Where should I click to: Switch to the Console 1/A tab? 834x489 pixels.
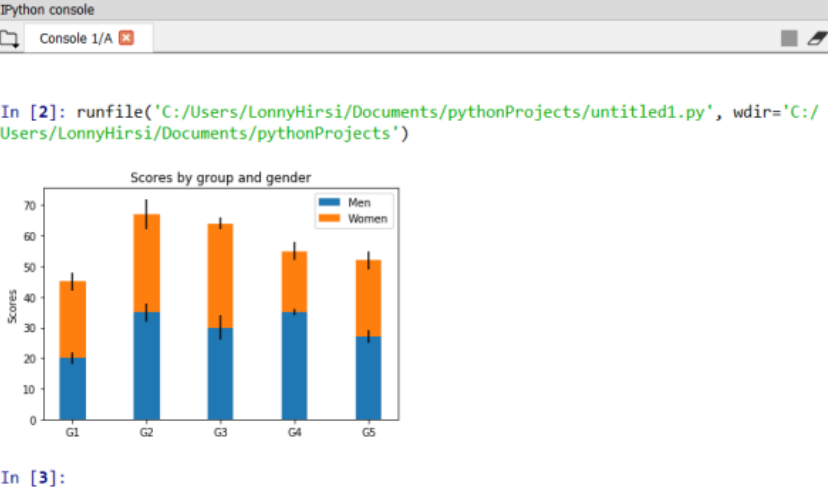[75, 38]
